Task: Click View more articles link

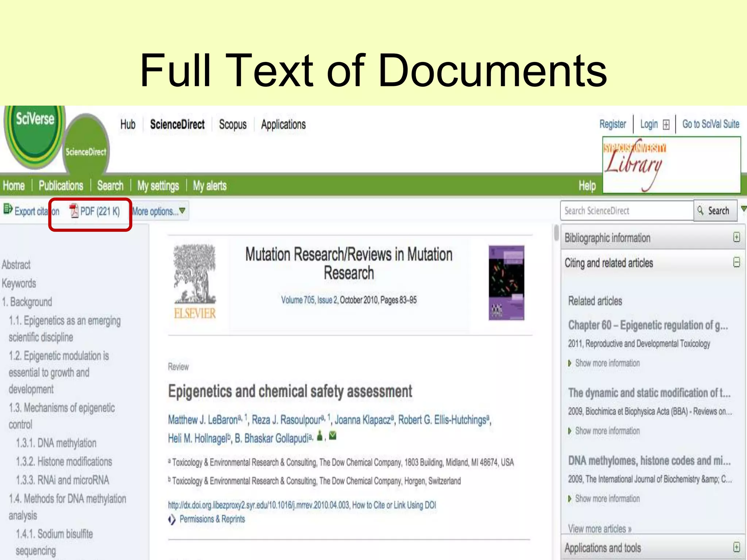Action: click(x=600, y=529)
